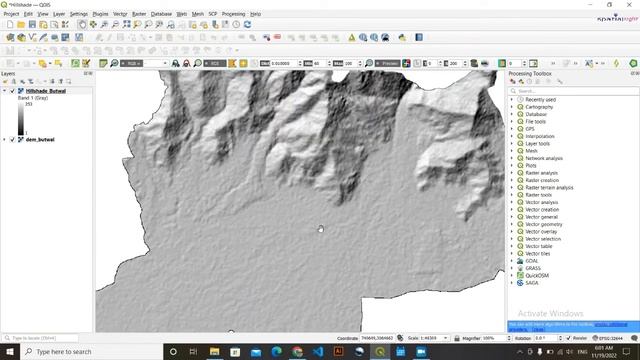640x360 pixels.
Task: Select the Pan Map hand tool
Action: click(x=82, y=24)
